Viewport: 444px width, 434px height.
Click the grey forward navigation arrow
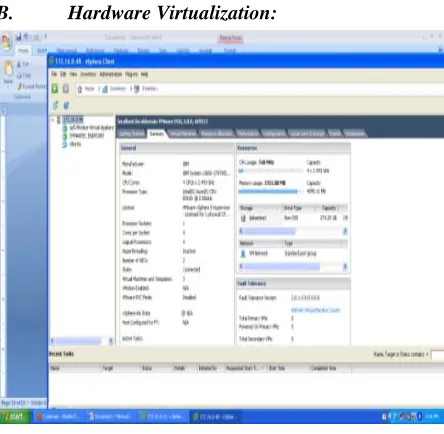click(x=66, y=89)
